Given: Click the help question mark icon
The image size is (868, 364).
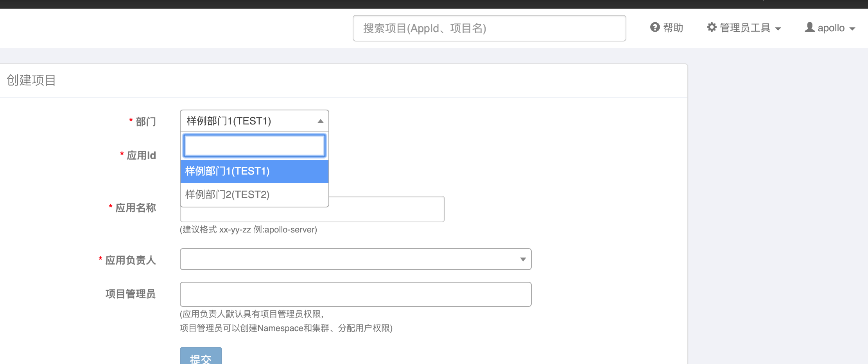Looking at the screenshot, I should click(655, 27).
